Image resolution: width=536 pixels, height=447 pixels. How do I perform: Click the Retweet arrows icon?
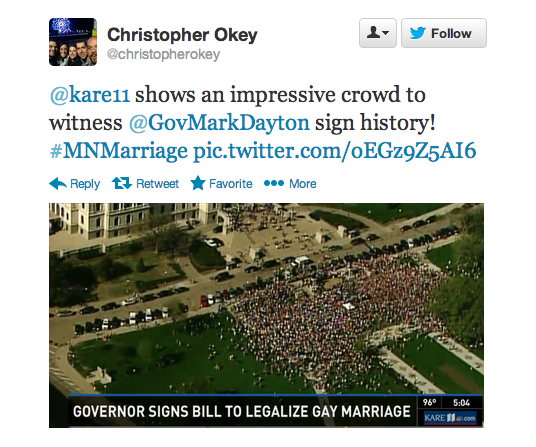122,184
